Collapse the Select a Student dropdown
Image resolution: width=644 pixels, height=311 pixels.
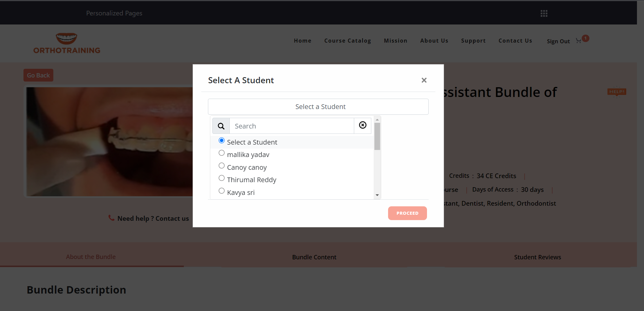coord(318,107)
